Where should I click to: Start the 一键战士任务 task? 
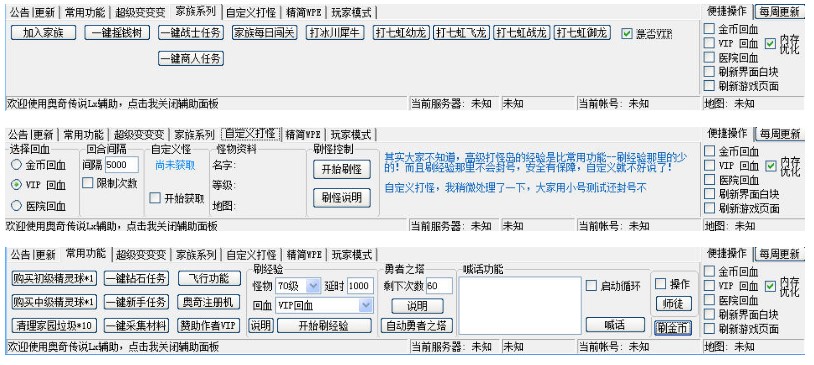tap(191, 33)
